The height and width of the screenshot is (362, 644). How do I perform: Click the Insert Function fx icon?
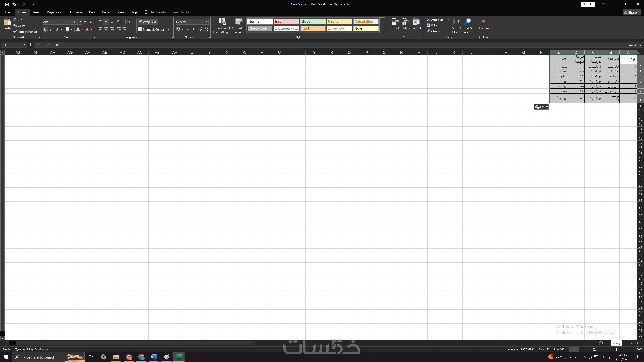(x=57, y=45)
